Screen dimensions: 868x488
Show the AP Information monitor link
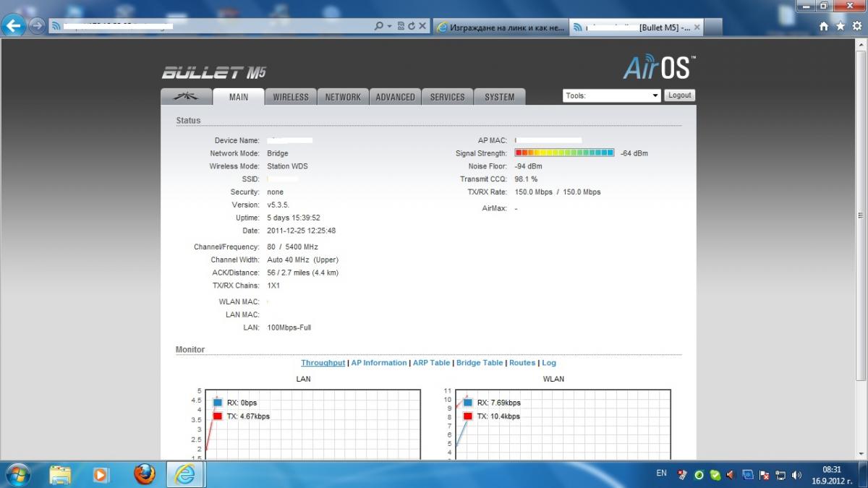(379, 363)
